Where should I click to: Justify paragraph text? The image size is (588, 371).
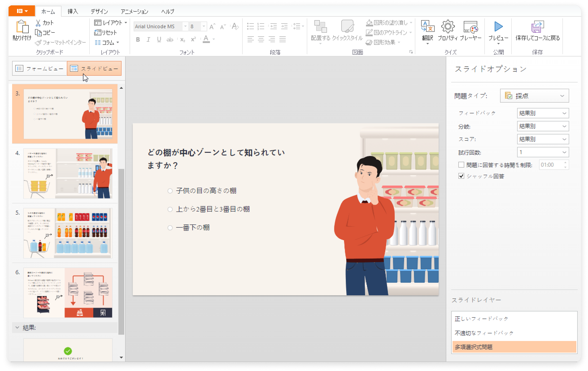click(x=283, y=39)
